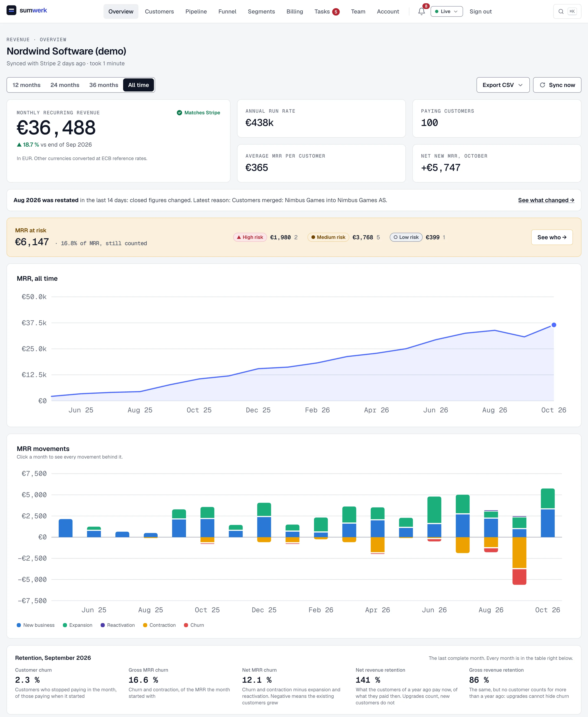Open the Pipeline tab
The height and width of the screenshot is (717, 588).
pyautogui.click(x=196, y=11)
